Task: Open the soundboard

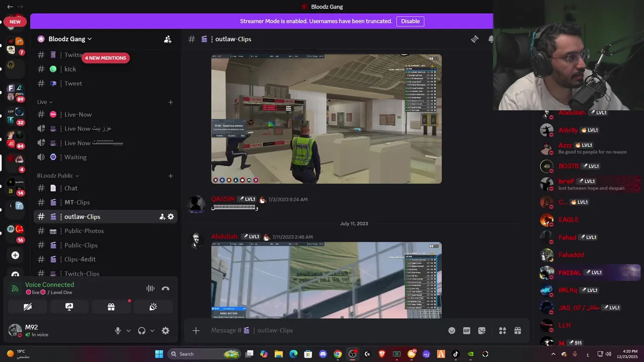Action: coord(153,307)
